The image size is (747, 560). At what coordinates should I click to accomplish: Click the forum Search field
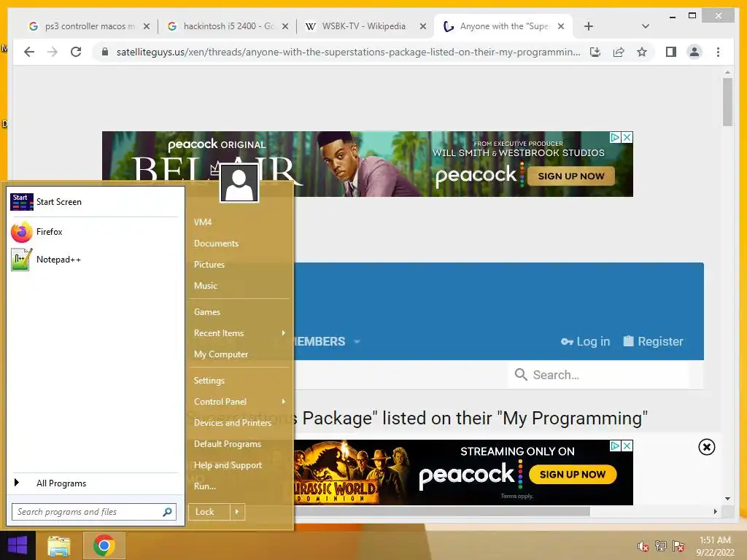(598, 375)
